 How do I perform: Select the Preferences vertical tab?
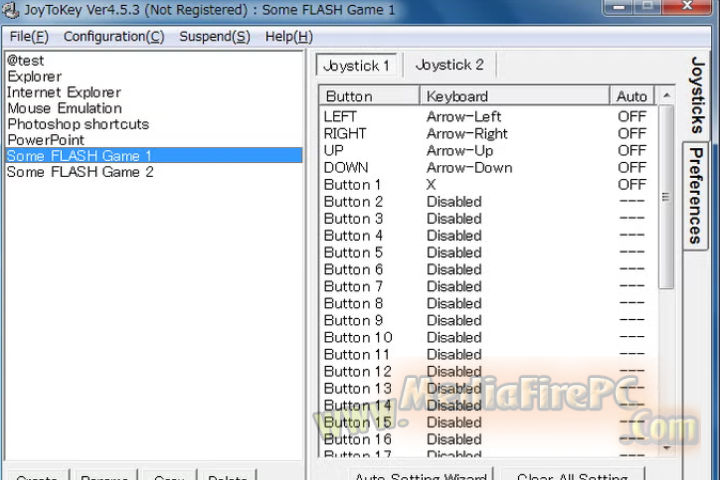pos(696,196)
